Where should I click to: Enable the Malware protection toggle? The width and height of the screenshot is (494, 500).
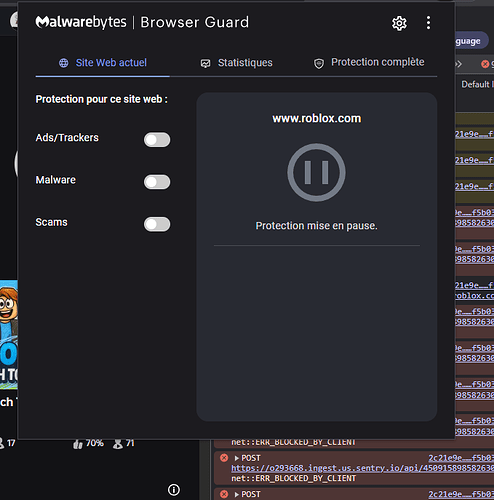pos(157,182)
